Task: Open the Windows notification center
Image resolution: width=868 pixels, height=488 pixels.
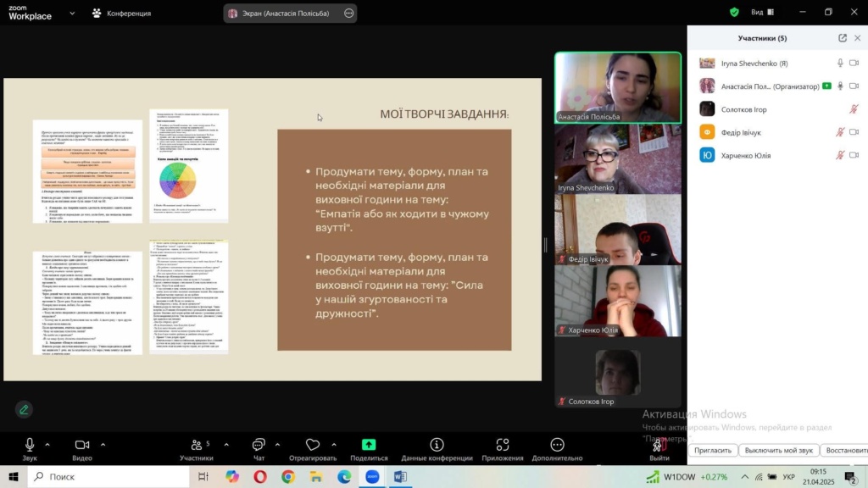Action: tap(850, 477)
